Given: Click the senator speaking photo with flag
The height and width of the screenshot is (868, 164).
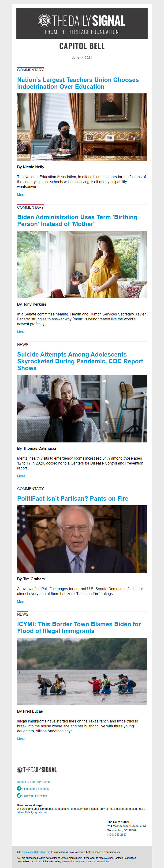Looking at the screenshot, I should 82,539.
